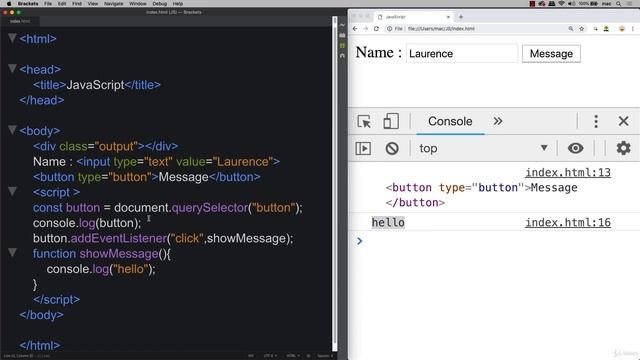
Task: Click the green extension icon in Chrome toolbar
Action: pos(606,29)
